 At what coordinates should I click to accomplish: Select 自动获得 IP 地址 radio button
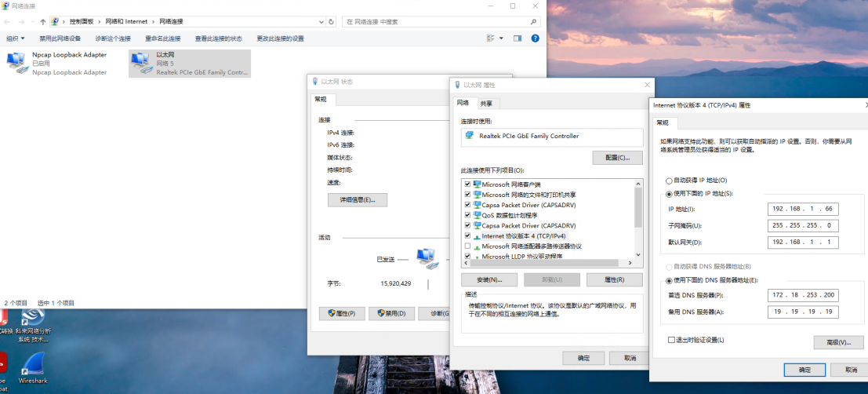(x=669, y=181)
